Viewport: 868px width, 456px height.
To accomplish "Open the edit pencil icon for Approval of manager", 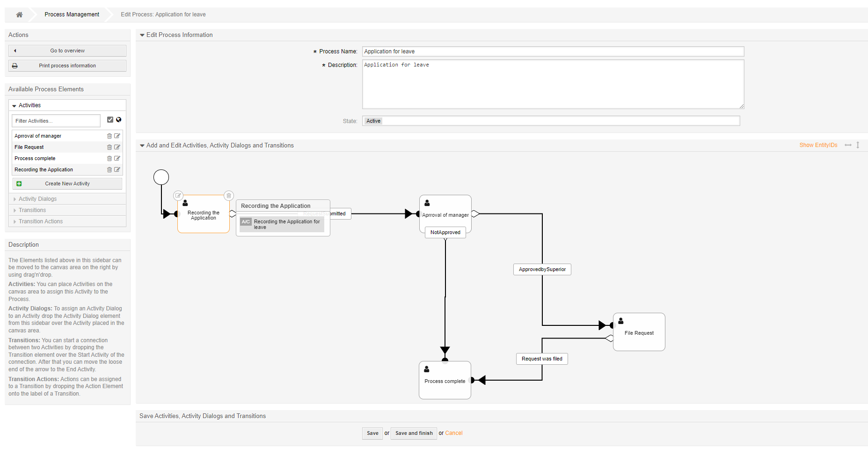I will [x=117, y=136].
